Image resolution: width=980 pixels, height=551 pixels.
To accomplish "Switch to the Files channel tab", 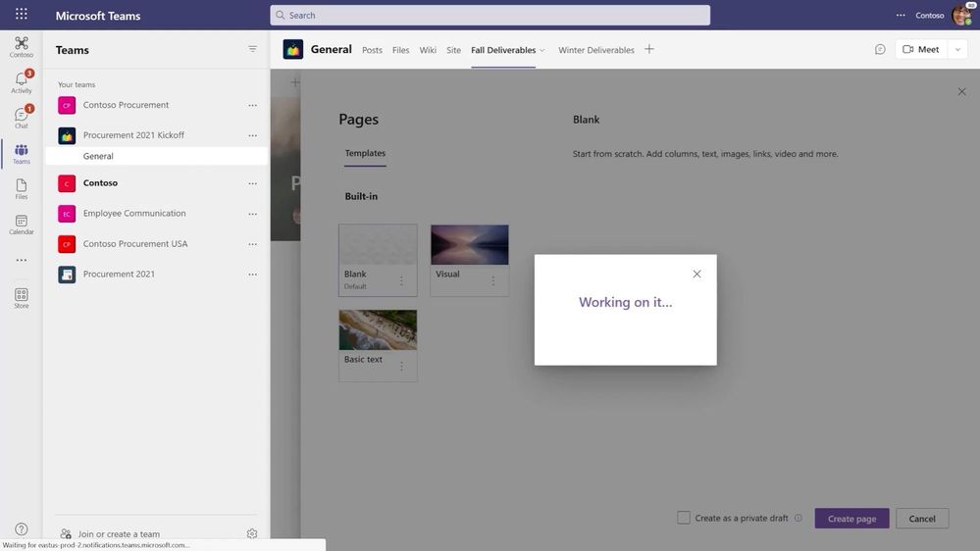I will (400, 50).
